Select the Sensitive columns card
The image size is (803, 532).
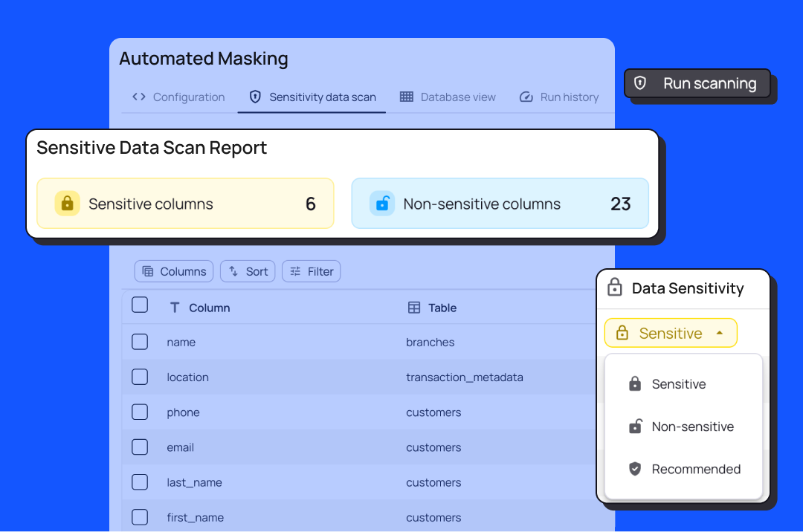185,204
